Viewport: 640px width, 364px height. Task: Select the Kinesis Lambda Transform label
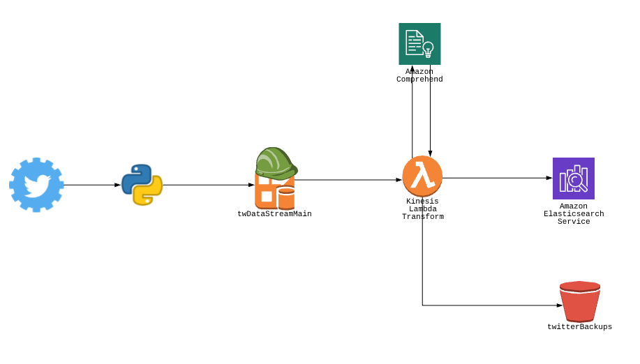[423, 208]
